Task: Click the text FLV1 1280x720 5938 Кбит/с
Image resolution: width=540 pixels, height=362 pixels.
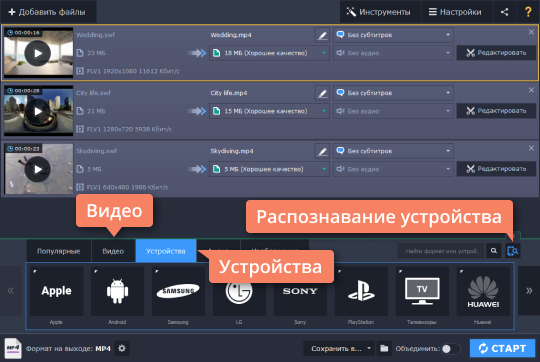Action: (129, 129)
